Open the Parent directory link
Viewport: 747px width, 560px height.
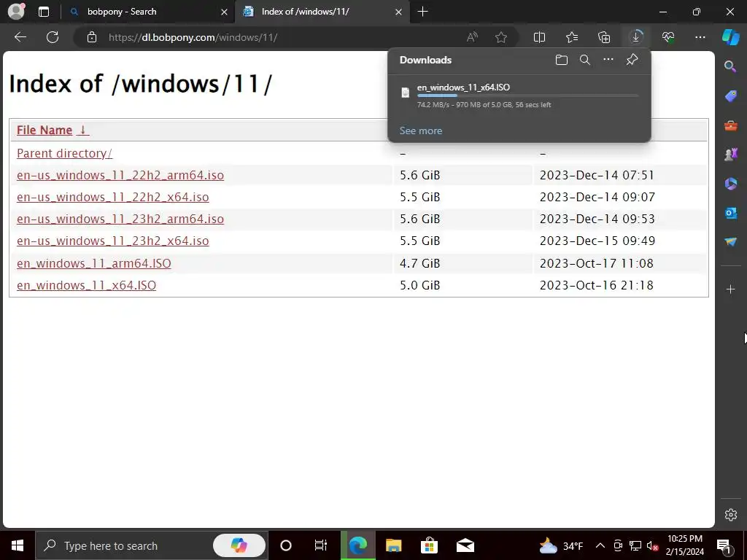pyautogui.click(x=64, y=153)
